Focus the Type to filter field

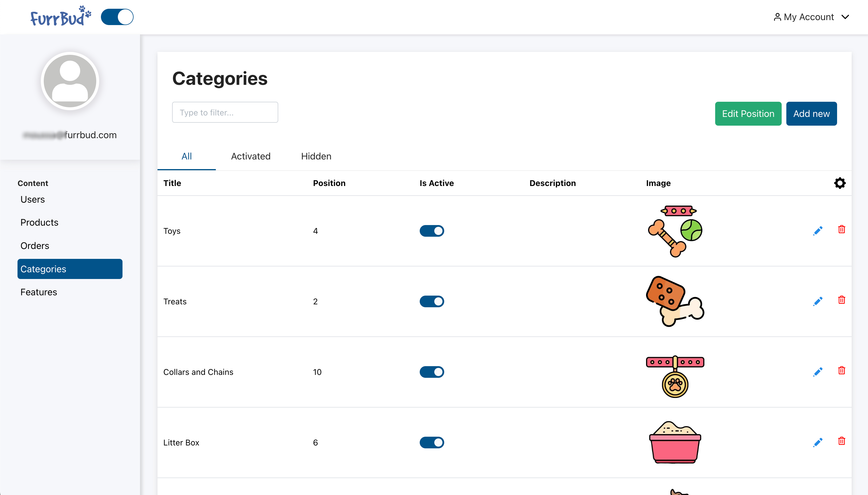pyautogui.click(x=225, y=113)
